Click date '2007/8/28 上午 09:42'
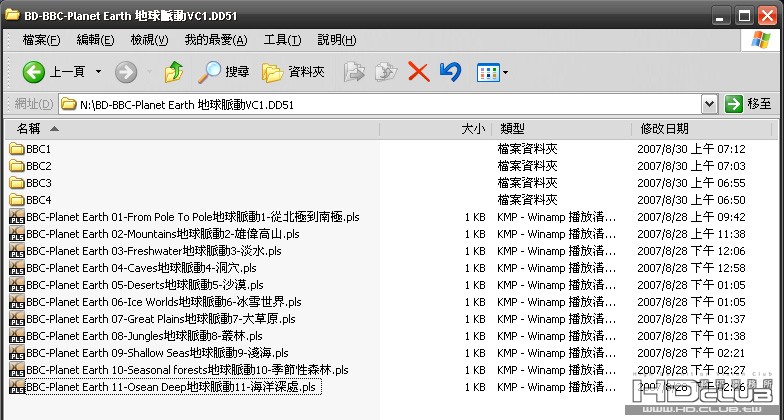This screenshot has height=420, width=784. [691, 217]
